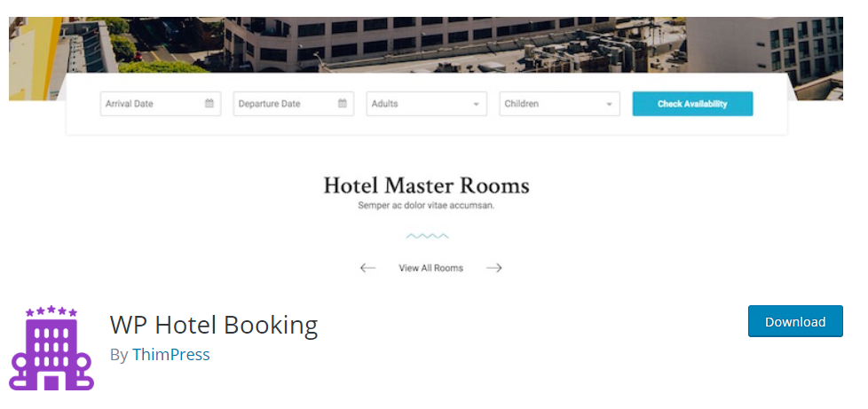The width and height of the screenshot is (868, 409).
Task: Click the wavy divider under subtitle
Action: [x=427, y=236]
